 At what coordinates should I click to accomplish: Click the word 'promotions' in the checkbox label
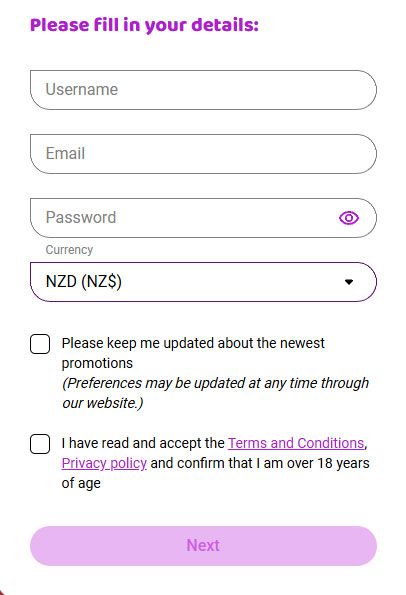pyautogui.click(x=97, y=364)
